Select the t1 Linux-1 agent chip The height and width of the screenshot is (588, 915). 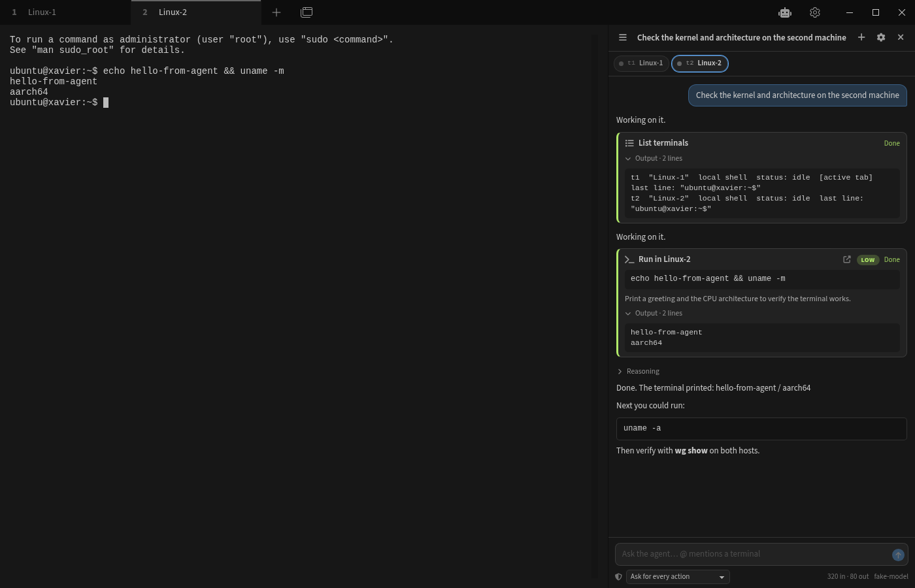(641, 63)
